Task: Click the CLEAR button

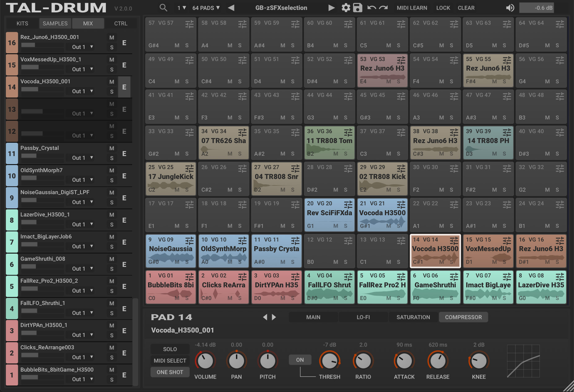Action: click(x=466, y=8)
